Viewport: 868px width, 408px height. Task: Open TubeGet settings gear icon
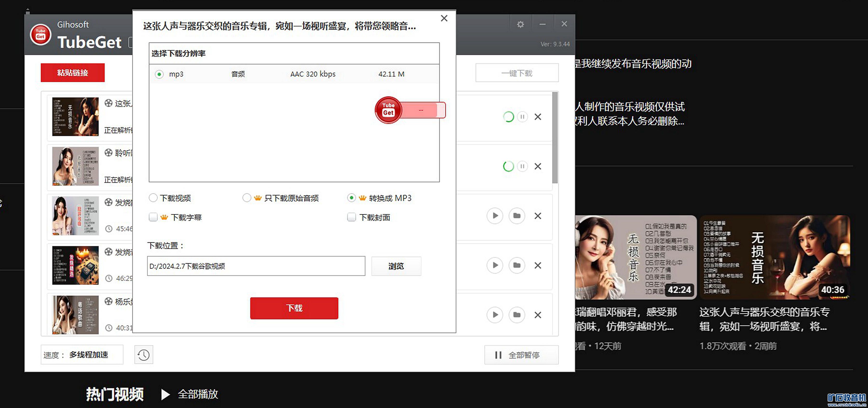point(520,24)
